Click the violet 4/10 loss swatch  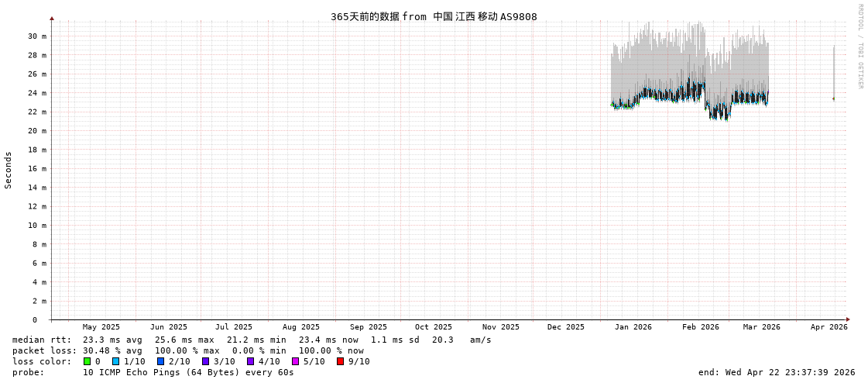(250, 361)
